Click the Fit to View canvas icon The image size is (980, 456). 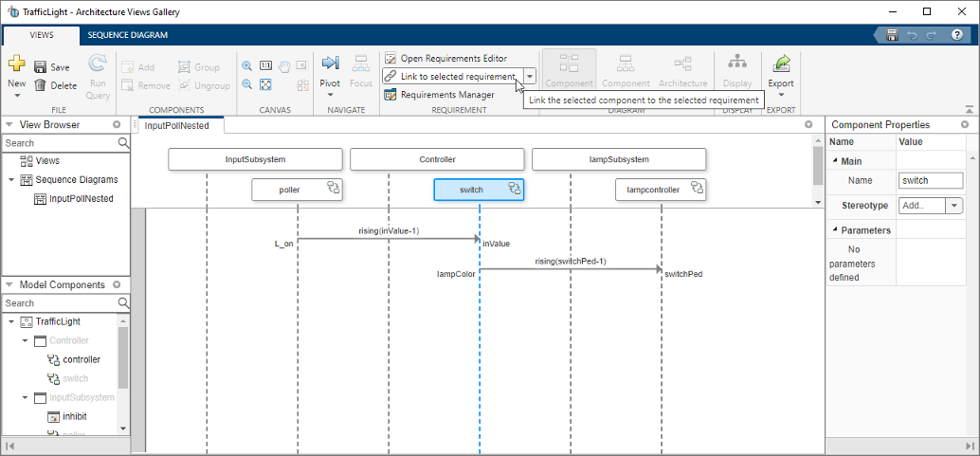point(265,84)
